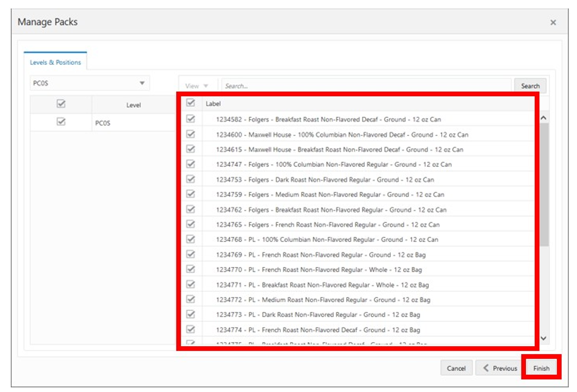Image resolution: width=577 pixels, height=392 pixels.
Task: Uncheck item 1234771 PL Breakfast Roast Whole
Action: tap(191, 284)
